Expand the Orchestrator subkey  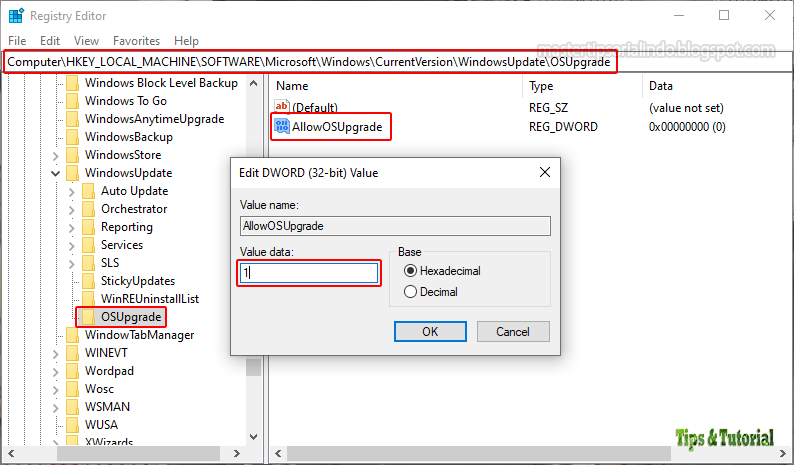(72, 210)
